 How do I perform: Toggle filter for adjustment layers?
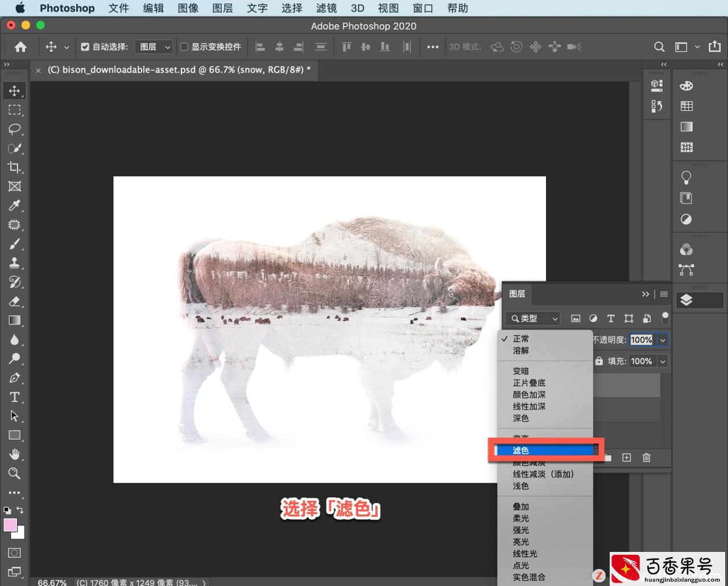[593, 318]
